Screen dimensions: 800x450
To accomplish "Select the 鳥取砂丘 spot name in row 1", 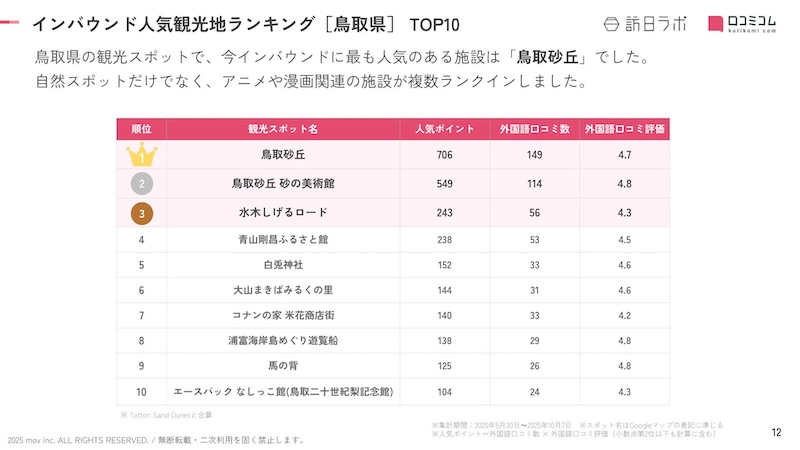I will tap(282, 155).
